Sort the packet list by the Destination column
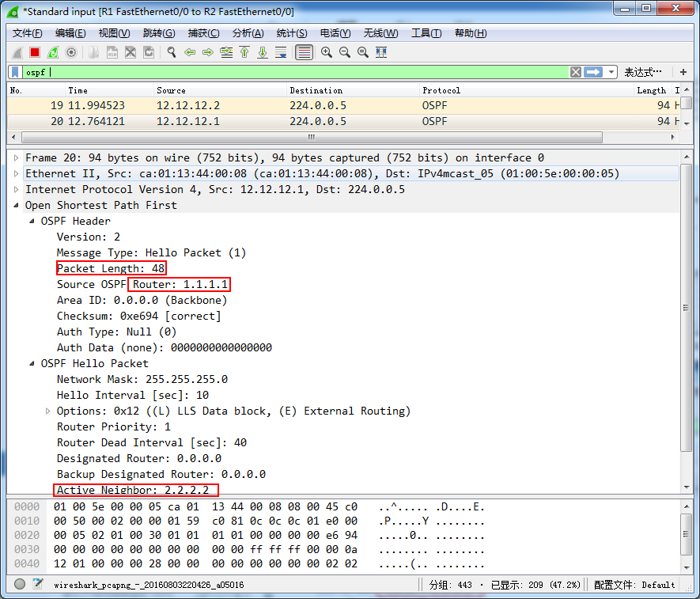700x599 pixels. pyautogui.click(x=353, y=90)
